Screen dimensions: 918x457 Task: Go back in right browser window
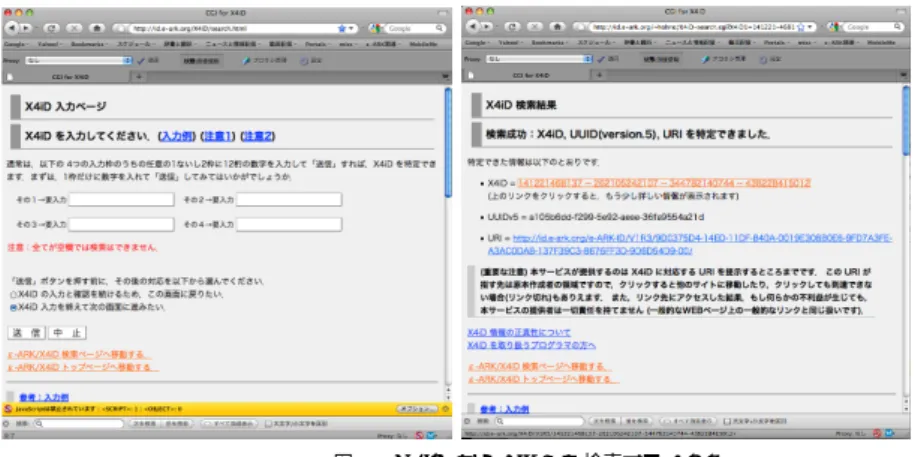[472, 27]
